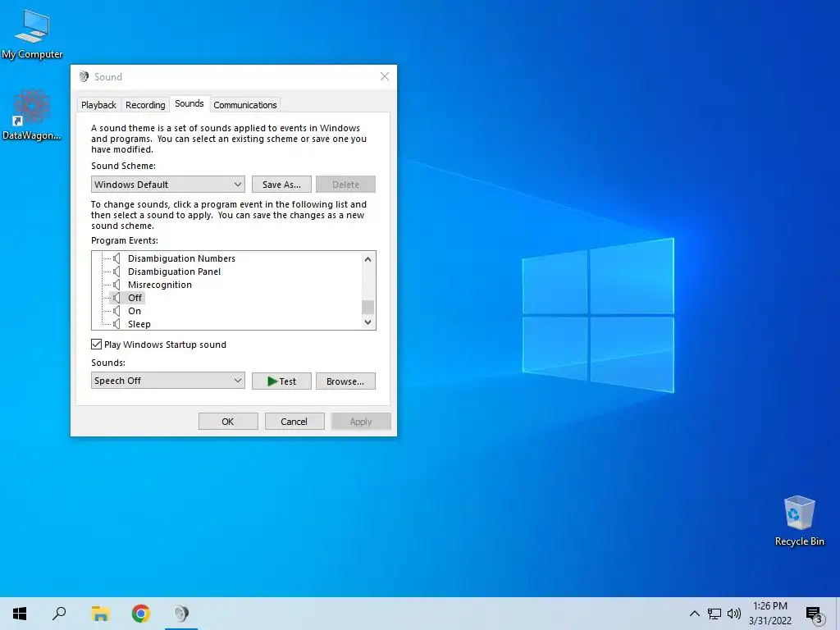Click the Test sound button
840x630 pixels.
[x=282, y=381]
